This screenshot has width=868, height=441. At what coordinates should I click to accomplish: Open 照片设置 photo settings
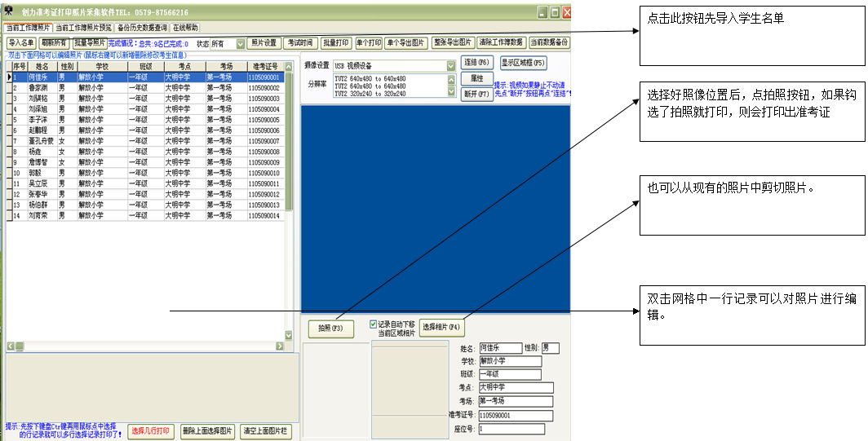[263, 42]
